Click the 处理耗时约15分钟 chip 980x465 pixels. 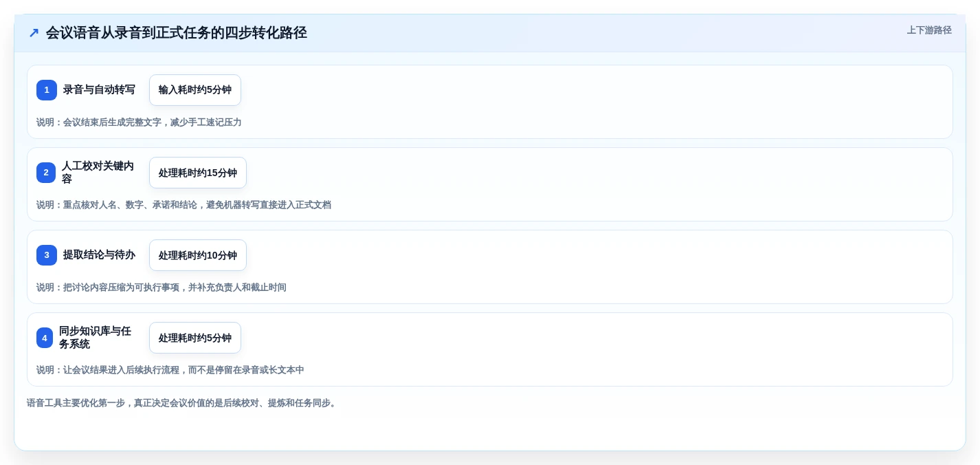pos(198,173)
